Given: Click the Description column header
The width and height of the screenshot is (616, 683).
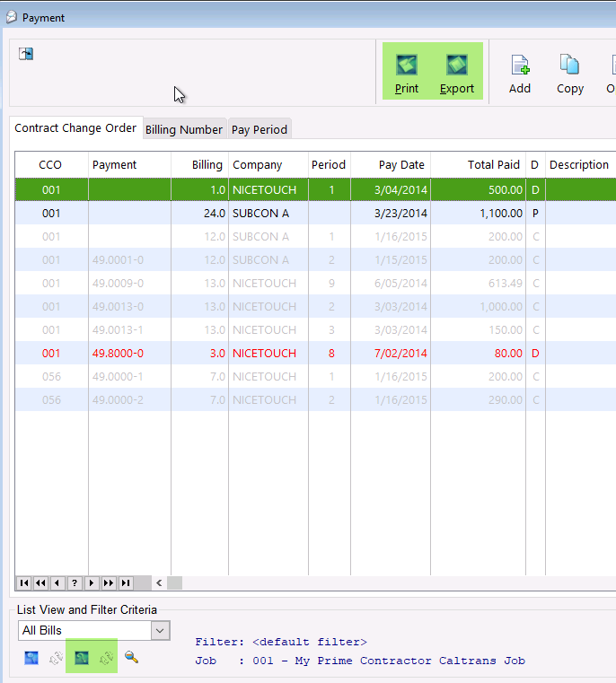Looking at the screenshot, I should click(x=579, y=164).
